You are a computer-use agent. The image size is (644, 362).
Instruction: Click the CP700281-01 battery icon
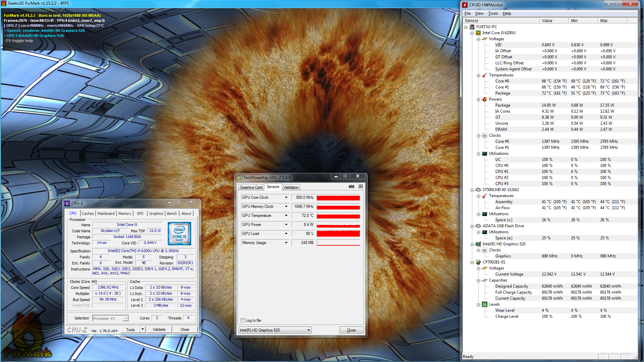tap(478, 262)
